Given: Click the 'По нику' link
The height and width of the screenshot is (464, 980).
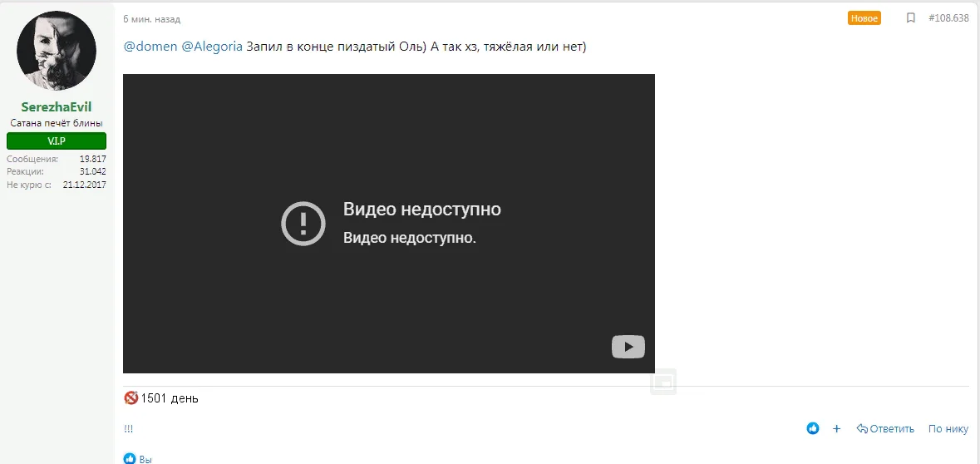Looking at the screenshot, I should pyautogui.click(x=948, y=428).
